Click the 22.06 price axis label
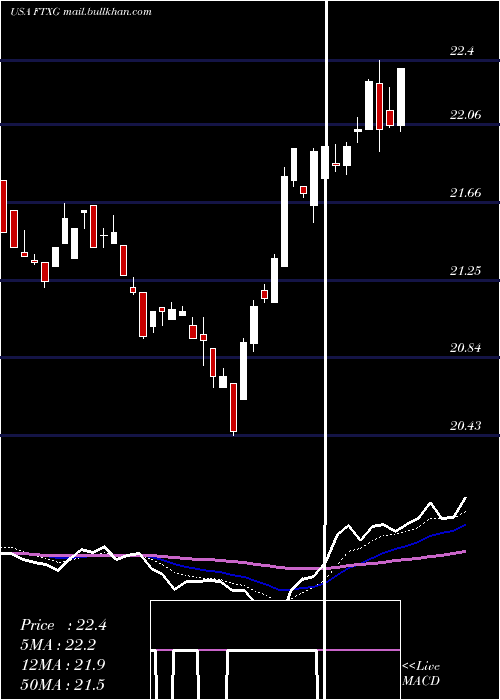500x700 pixels. pos(466,115)
